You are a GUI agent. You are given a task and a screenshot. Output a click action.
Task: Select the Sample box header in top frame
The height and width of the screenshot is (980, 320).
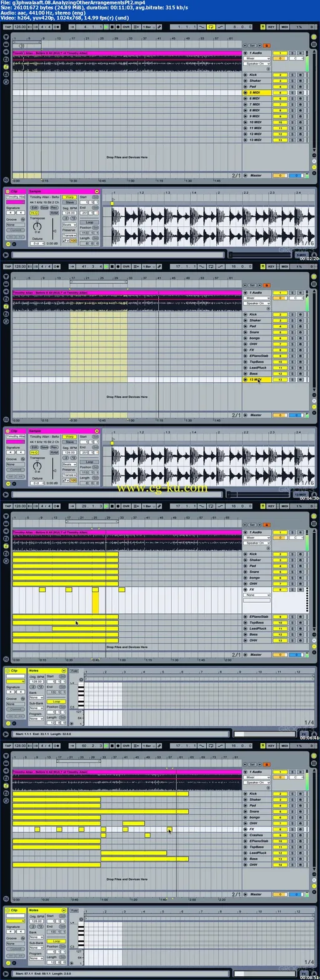64,191
